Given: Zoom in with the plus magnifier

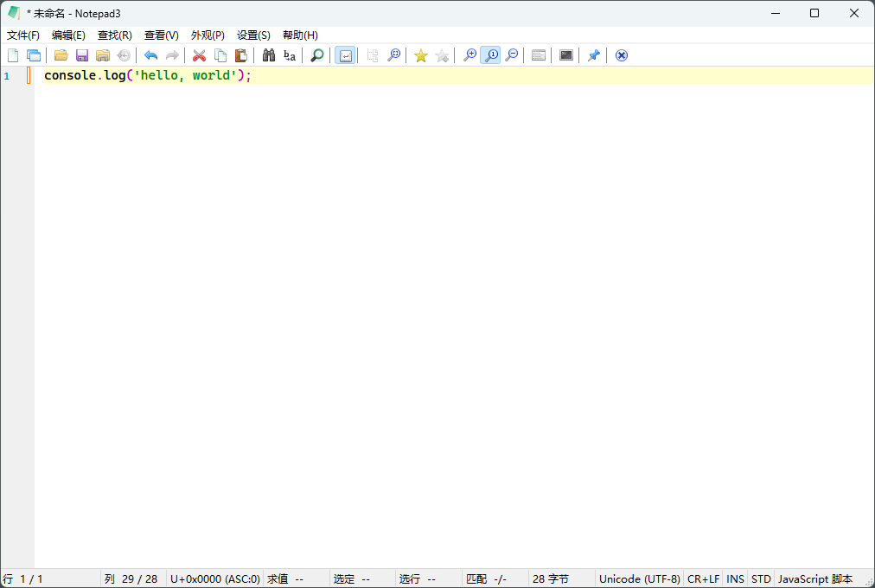Looking at the screenshot, I should pyautogui.click(x=469, y=55).
